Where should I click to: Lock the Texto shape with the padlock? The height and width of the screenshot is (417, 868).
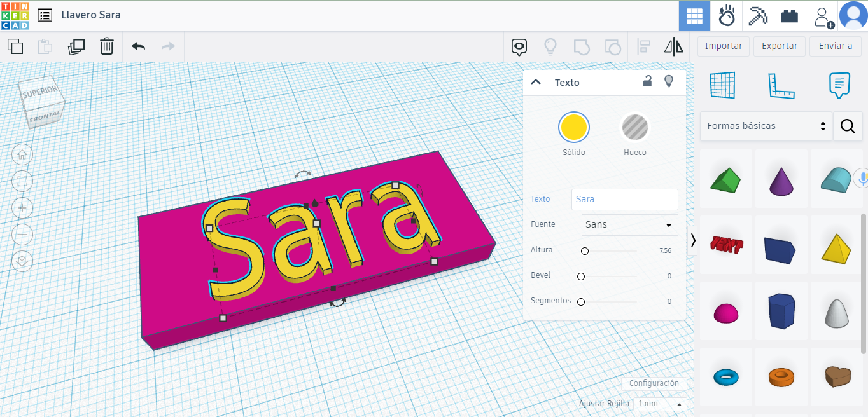pyautogui.click(x=647, y=82)
